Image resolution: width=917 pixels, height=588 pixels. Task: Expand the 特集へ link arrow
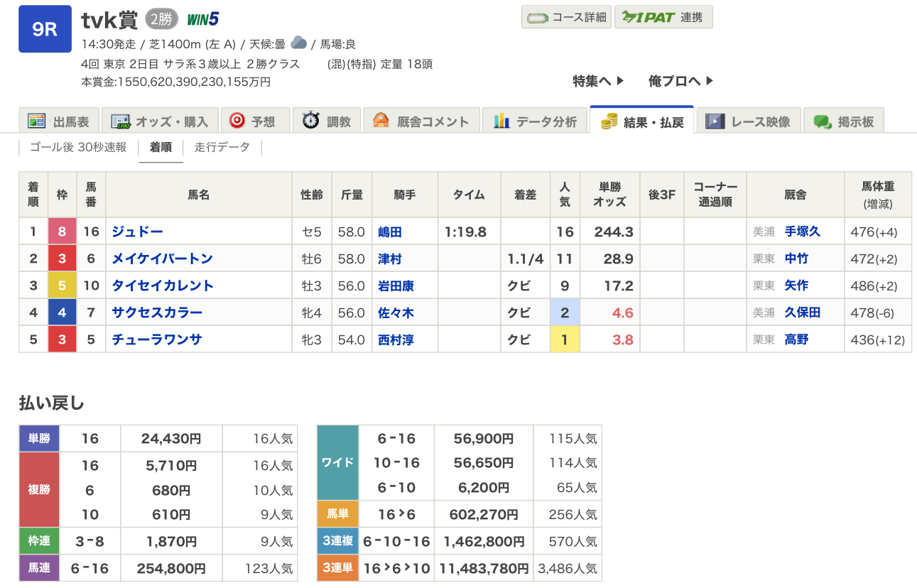tap(619, 81)
